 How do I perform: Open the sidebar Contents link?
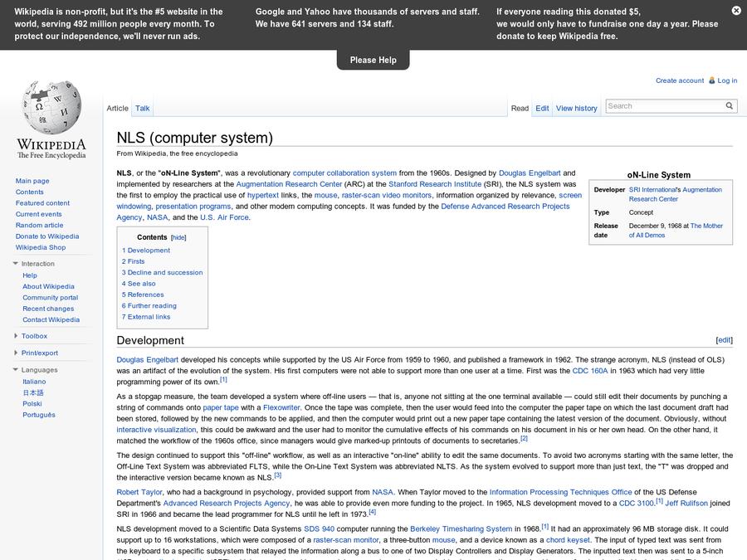point(29,192)
